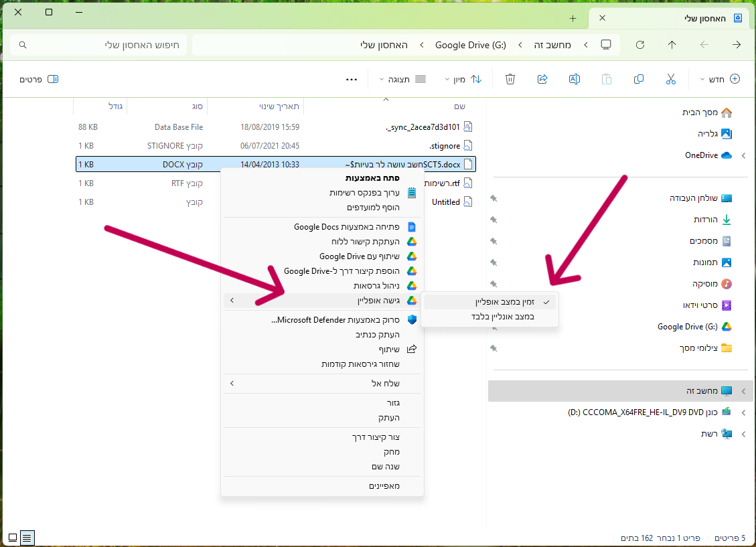
Task: Choose שנה שם in the context menu
Action: pos(322,467)
